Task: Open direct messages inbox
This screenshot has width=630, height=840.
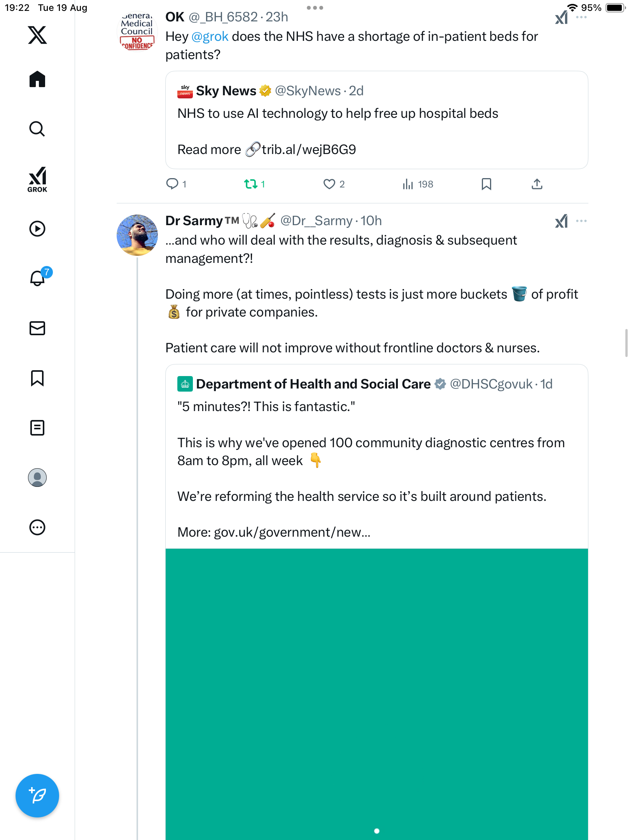Action: coord(37,328)
